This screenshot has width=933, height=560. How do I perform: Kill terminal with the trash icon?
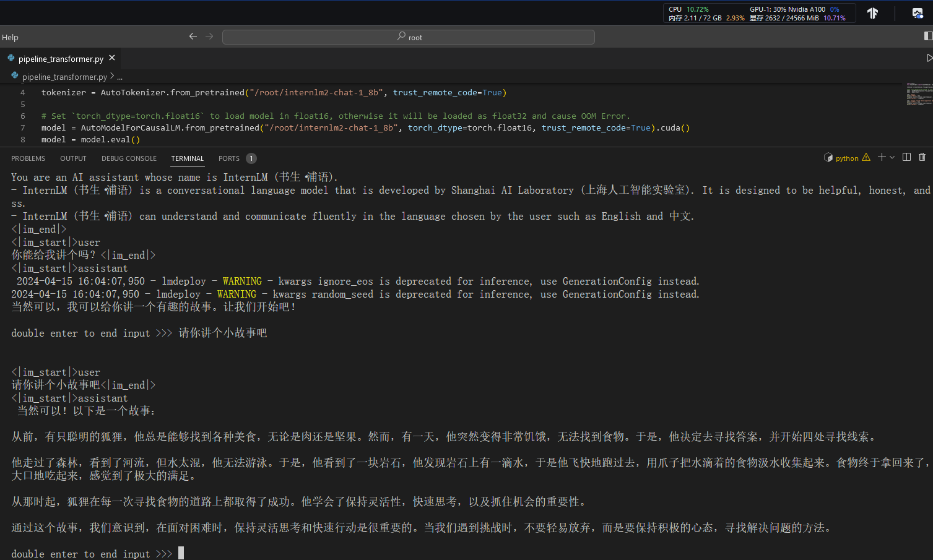[x=922, y=157]
